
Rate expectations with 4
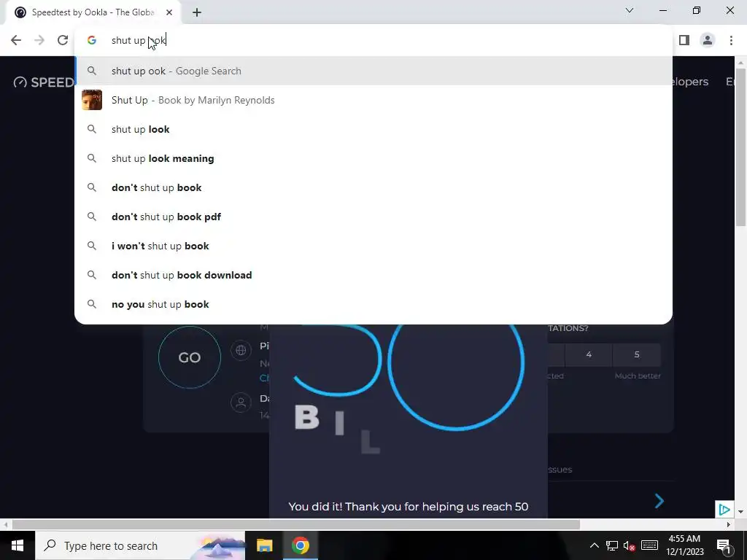(x=589, y=354)
